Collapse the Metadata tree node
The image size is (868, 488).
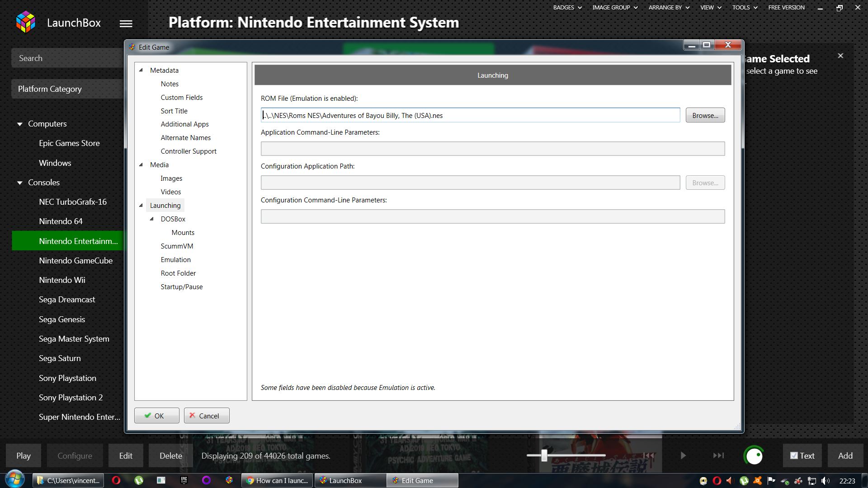coord(141,70)
